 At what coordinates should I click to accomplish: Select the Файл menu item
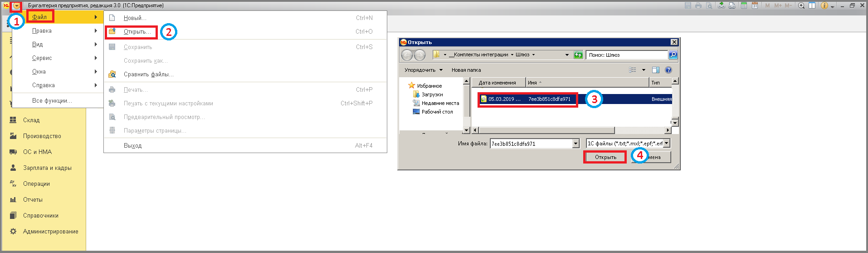click(58, 17)
